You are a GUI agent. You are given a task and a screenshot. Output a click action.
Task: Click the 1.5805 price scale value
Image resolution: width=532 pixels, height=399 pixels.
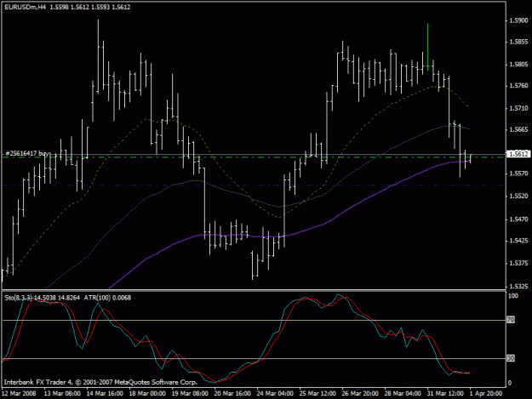(x=518, y=65)
